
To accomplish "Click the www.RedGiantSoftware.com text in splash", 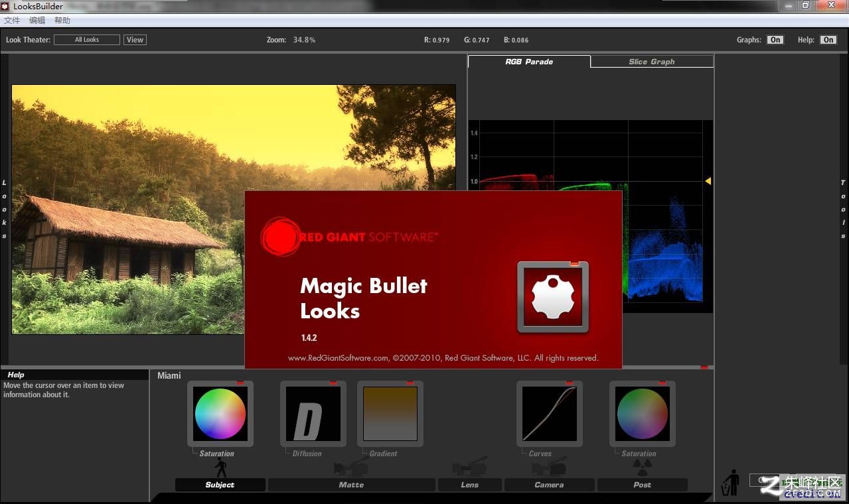I will click(339, 358).
